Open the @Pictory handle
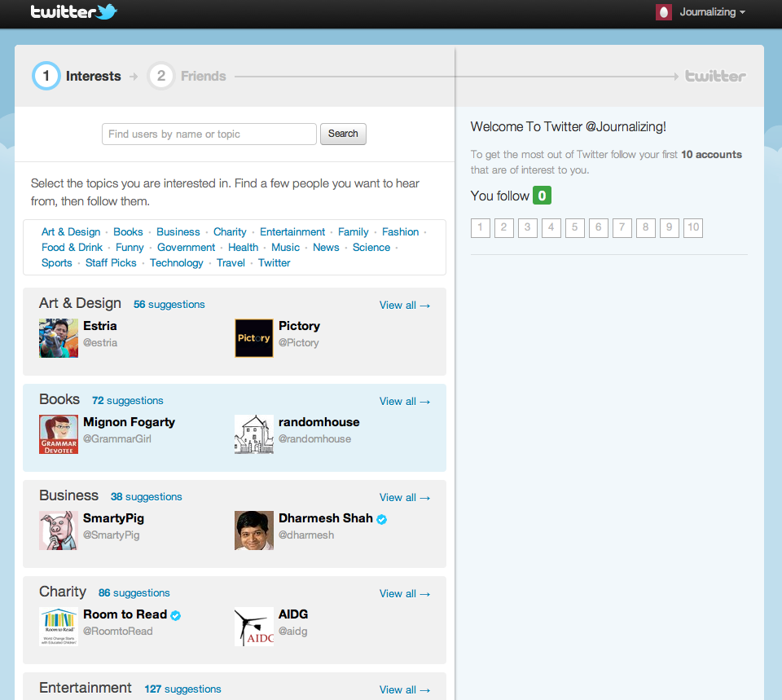 (299, 343)
